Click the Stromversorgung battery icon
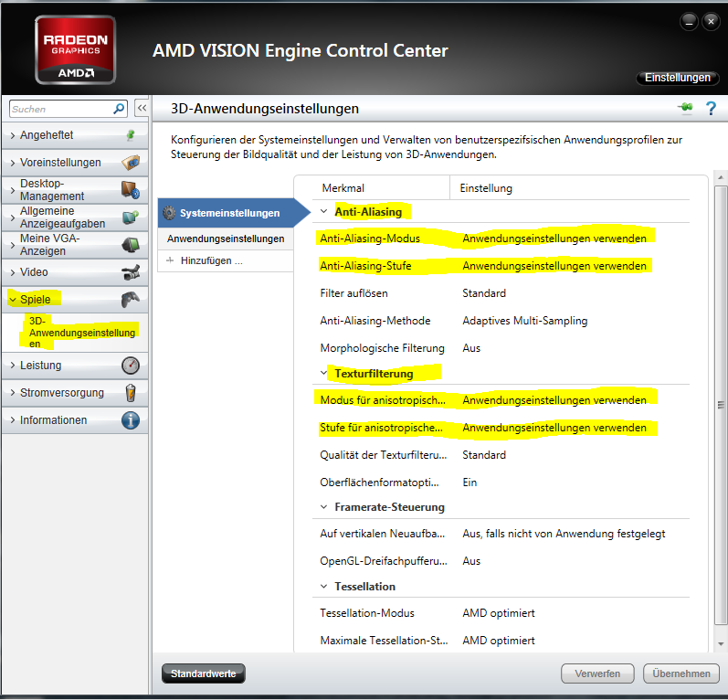 (131, 393)
